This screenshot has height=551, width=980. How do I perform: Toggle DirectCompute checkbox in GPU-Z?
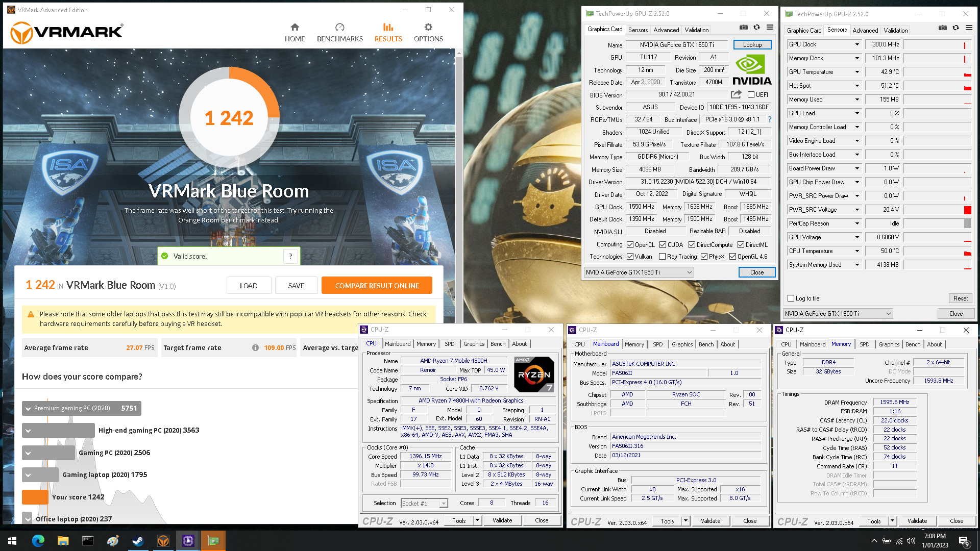[x=692, y=245]
